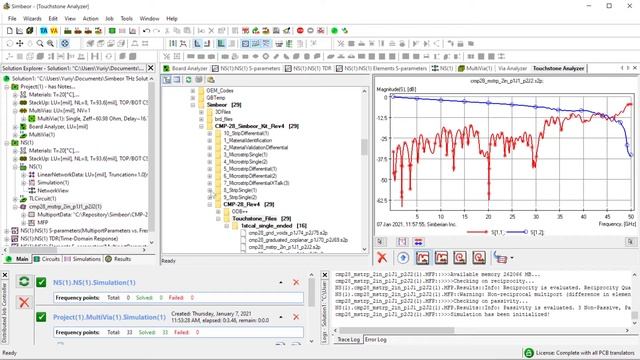Click the large red X in Job Controller
640x360 pixels.
pyautogui.click(x=24, y=302)
